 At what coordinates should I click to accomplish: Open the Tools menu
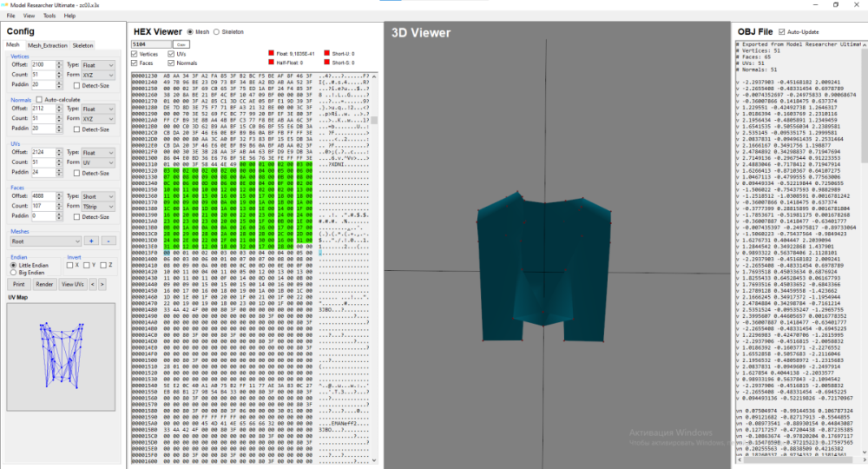point(49,16)
